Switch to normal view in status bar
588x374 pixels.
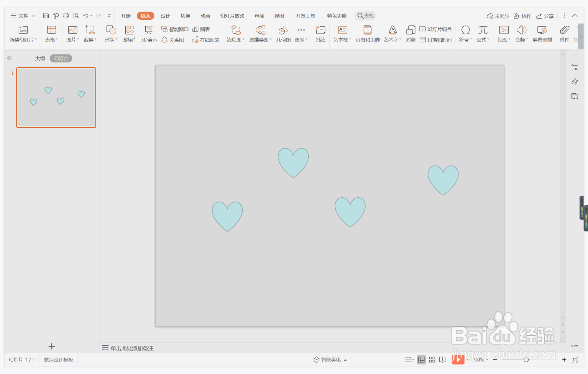(x=421, y=360)
